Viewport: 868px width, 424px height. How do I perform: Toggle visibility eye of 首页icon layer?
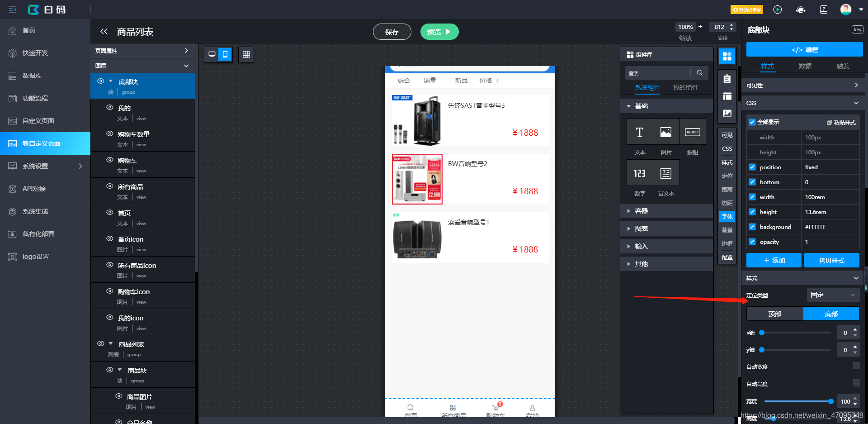110,238
